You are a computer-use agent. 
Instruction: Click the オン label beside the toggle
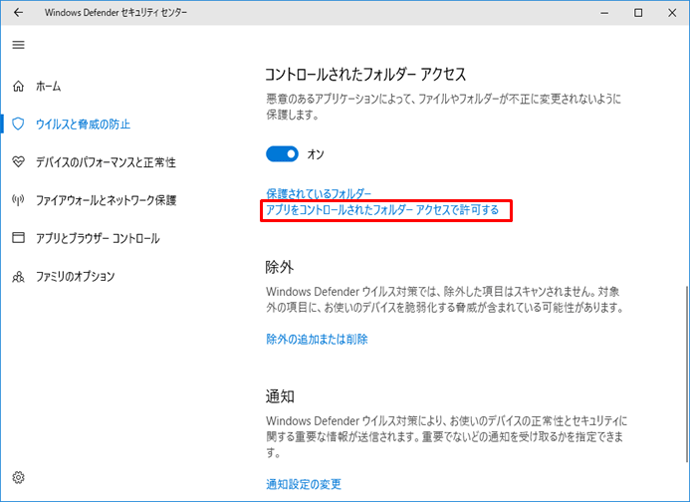[x=316, y=154]
